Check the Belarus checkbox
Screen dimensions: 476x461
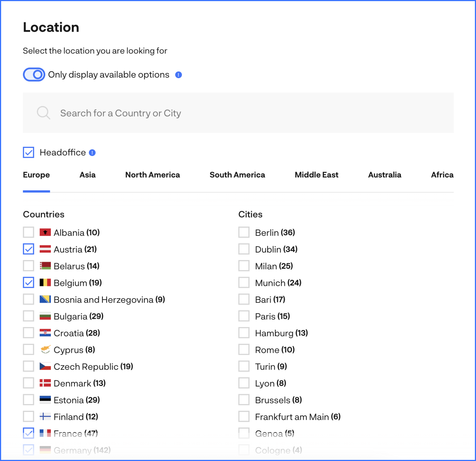(29, 266)
